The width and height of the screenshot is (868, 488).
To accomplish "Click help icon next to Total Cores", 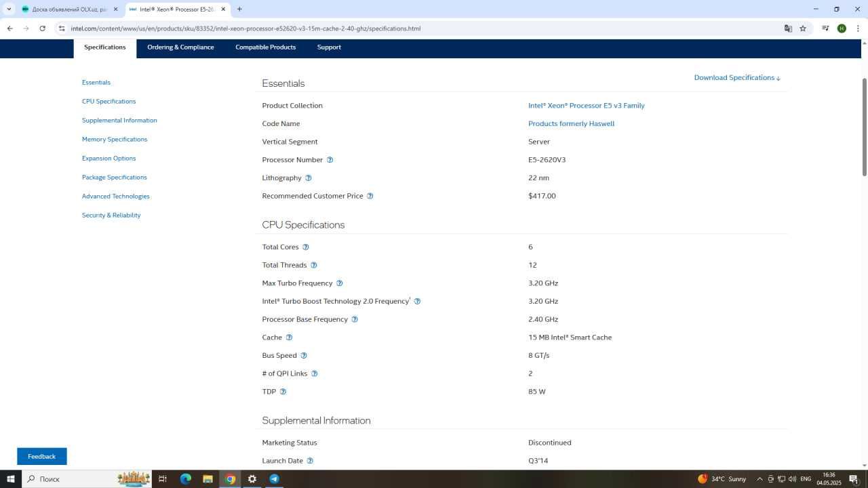I will click(x=306, y=247).
